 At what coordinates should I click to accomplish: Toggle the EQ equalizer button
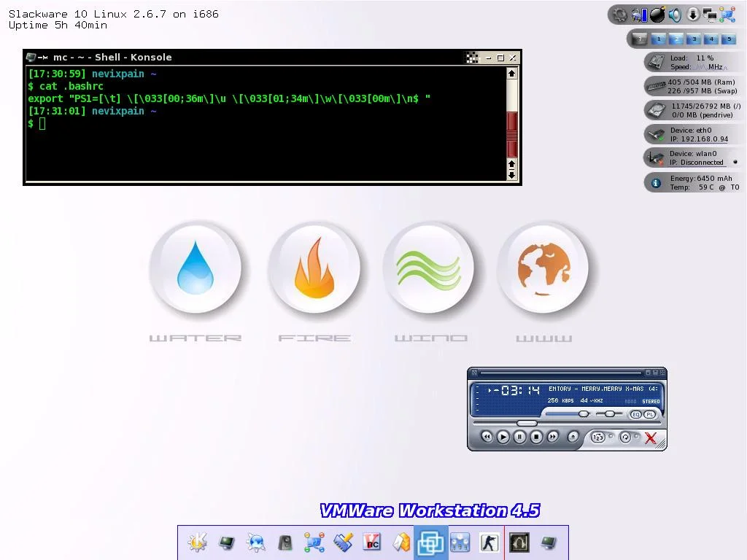click(x=635, y=414)
